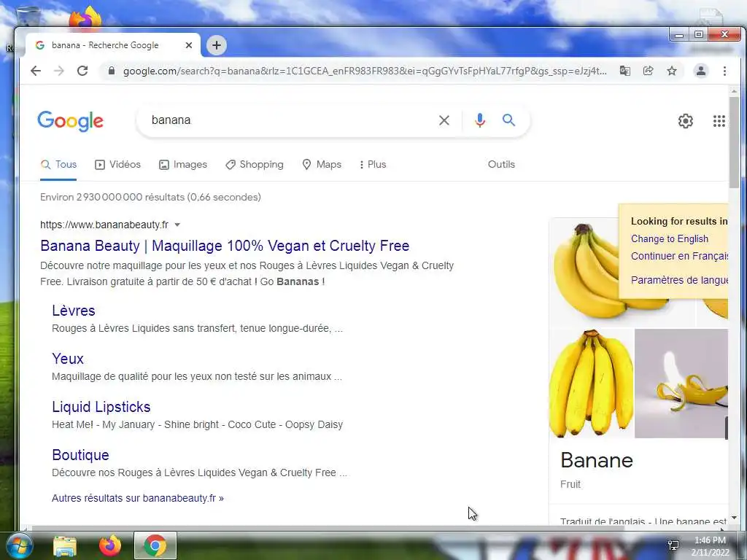Open the Yeux sitelink
This screenshot has height=560, width=747.
pos(68,359)
